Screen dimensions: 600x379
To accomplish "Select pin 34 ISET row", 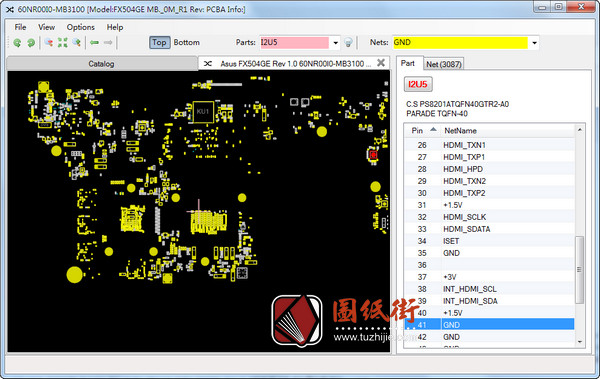I will (x=489, y=241).
